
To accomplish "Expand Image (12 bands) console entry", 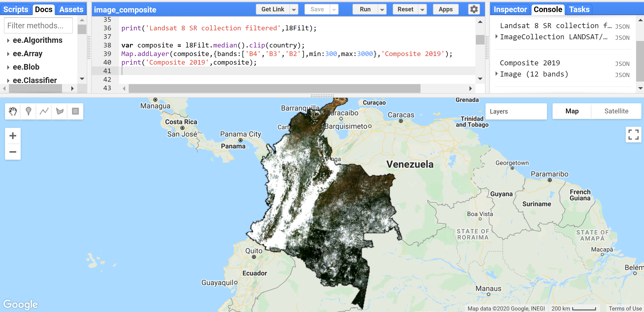I will (x=497, y=74).
